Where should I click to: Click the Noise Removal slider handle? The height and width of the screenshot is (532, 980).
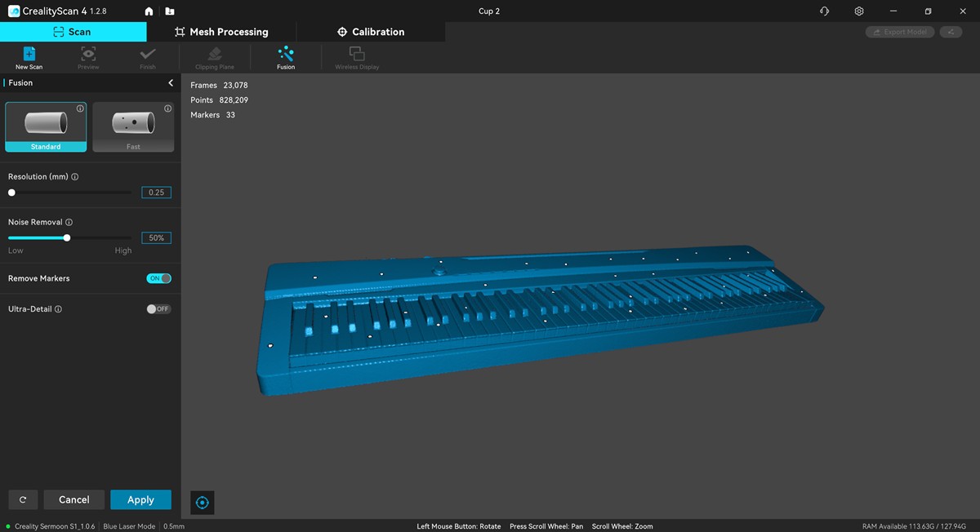67,238
